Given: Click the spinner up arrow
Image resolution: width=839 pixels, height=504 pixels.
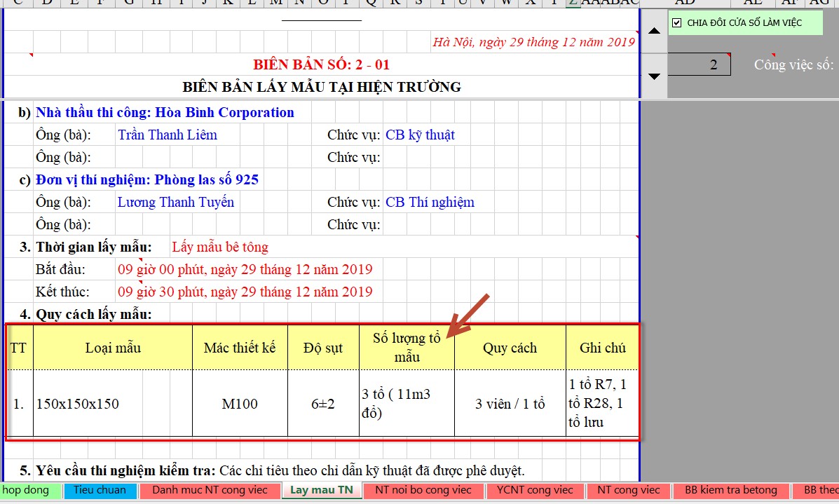Looking at the screenshot, I should 654,31.
